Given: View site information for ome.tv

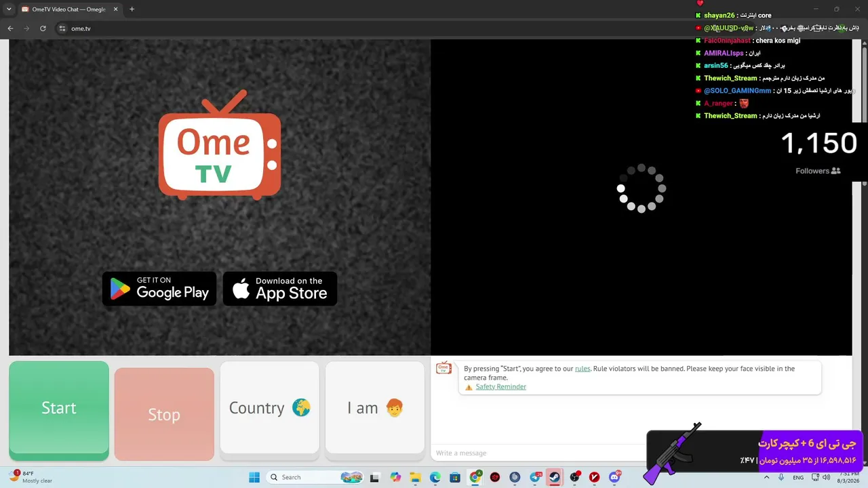Looking at the screenshot, I should tap(62, 28).
